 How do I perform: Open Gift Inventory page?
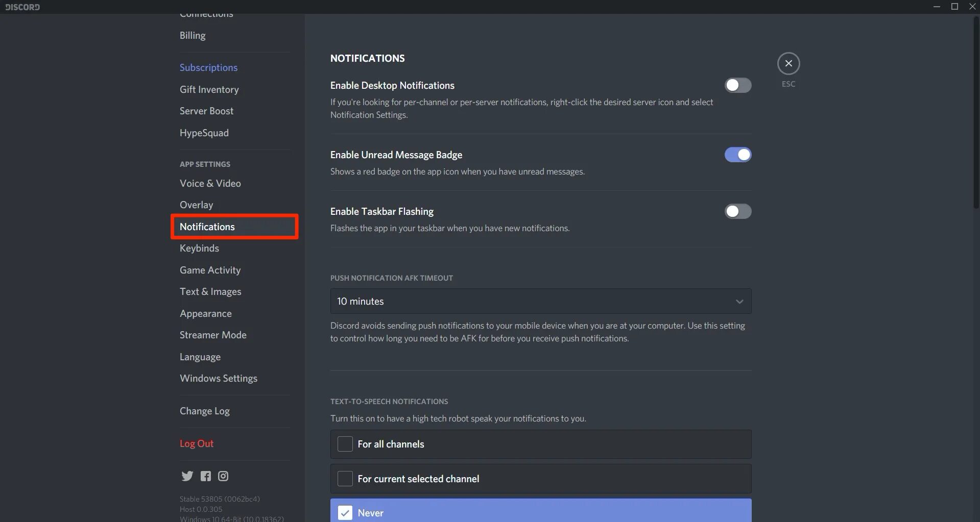[x=209, y=89]
